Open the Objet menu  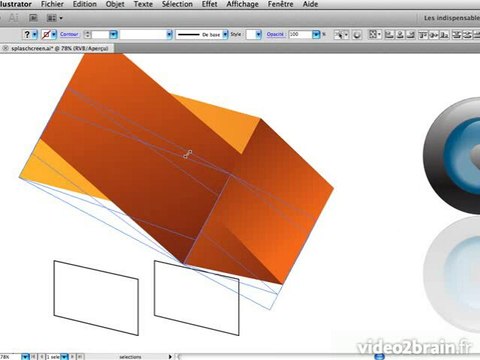point(115,4)
